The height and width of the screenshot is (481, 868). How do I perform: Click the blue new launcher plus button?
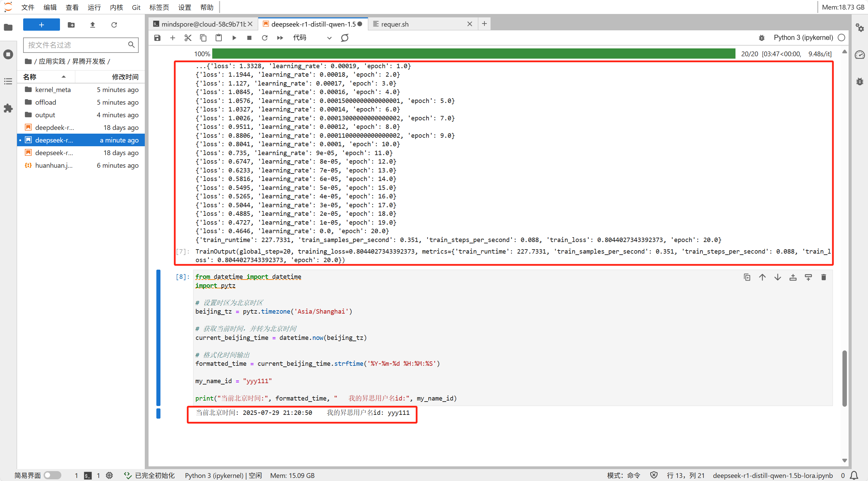pyautogui.click(x=42, y=25)
